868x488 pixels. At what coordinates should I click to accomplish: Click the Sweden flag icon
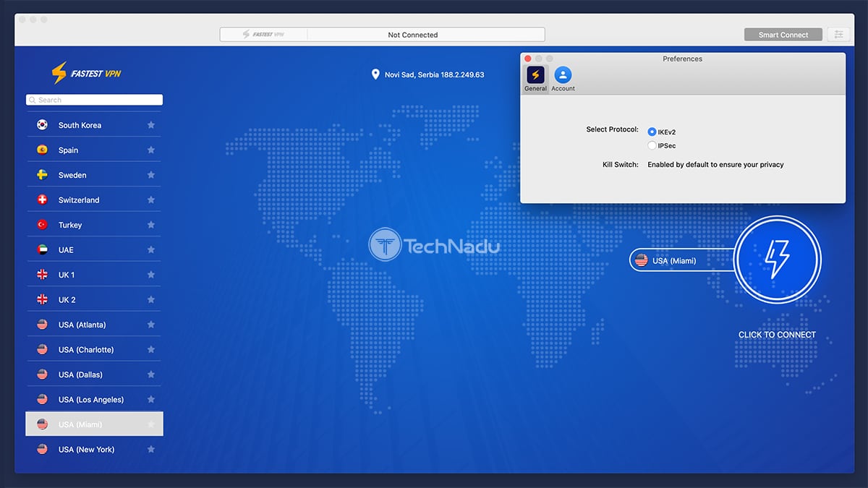pos(42,175)
